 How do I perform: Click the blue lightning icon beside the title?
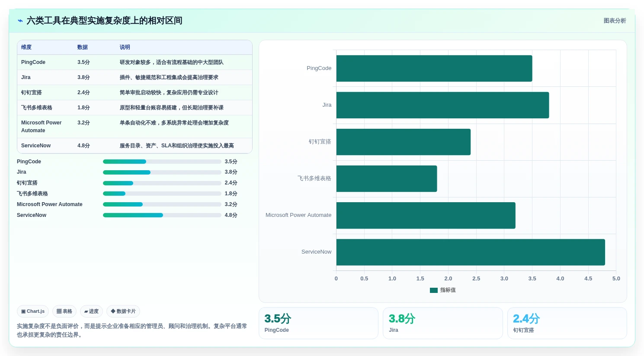click(20, 21)
